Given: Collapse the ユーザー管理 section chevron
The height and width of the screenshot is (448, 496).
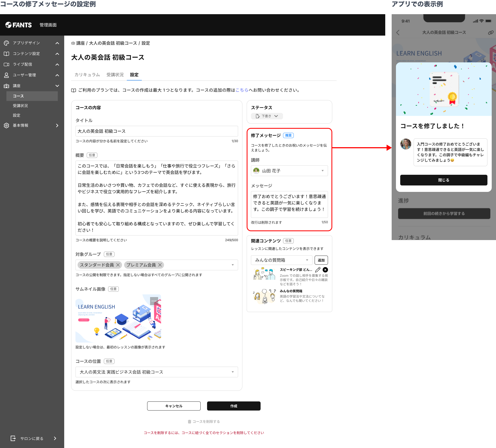Looking at the screenshot, I should click(57, 75).
